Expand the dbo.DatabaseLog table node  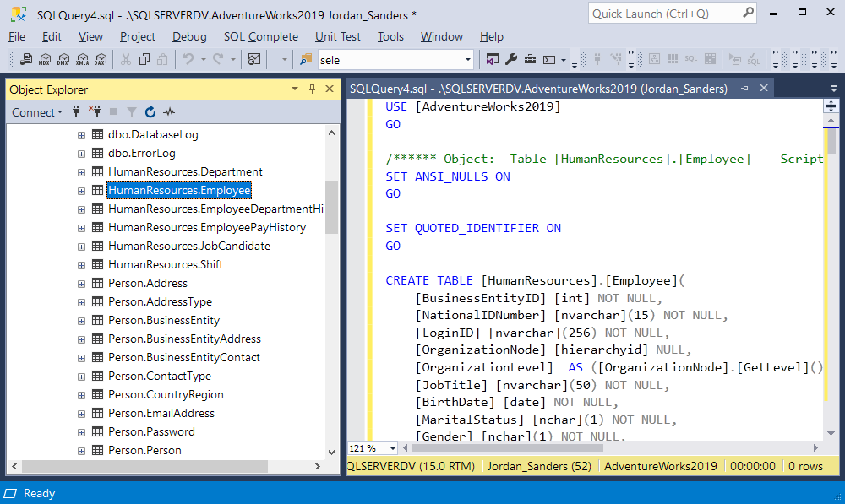[x=81, y=135]
